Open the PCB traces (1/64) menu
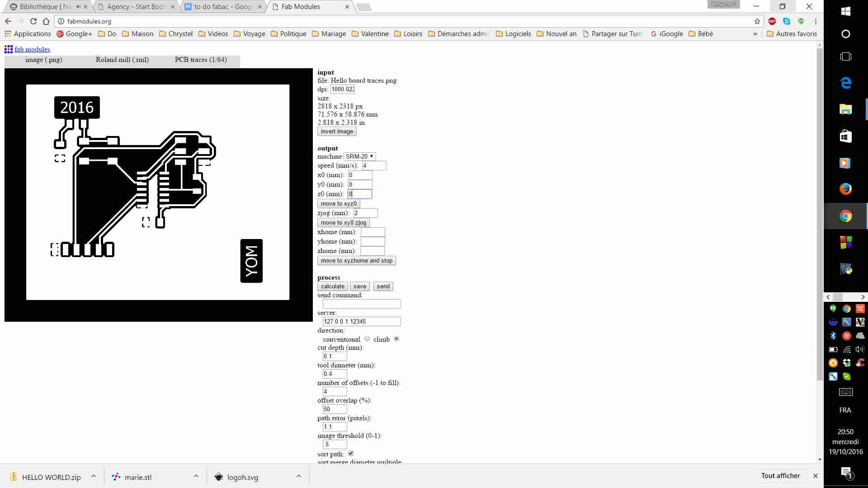The height and width of the screenshot is (488, 868). coord(201,60)
